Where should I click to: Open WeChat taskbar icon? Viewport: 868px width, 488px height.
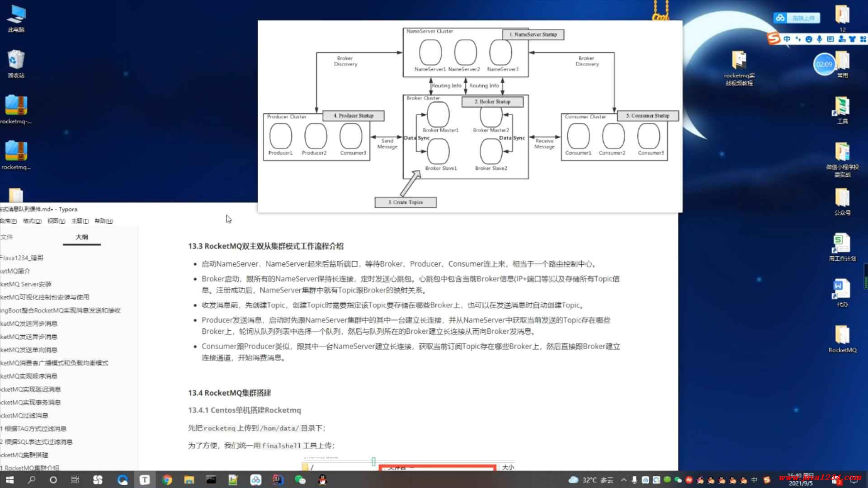point(300,480)
